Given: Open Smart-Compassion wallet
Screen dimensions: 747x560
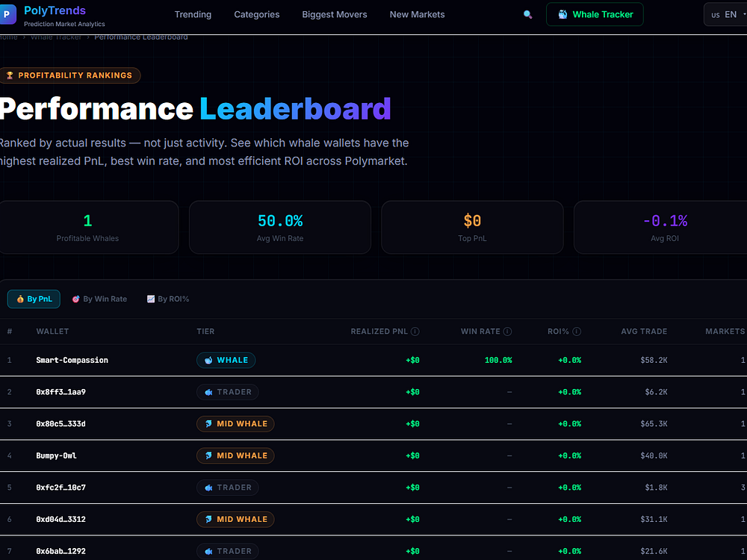Looking at the screenshot, I should click(72, 361).
